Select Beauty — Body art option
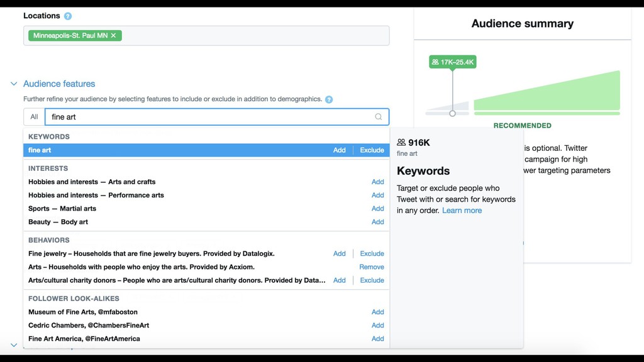Viewport: 644px width, 362px height. (x=58, y=222)
